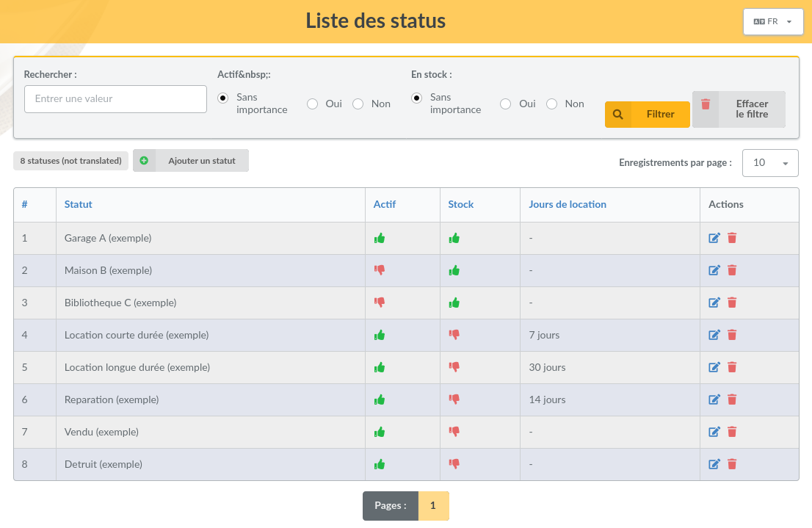Click 'Garage A (exemple)' status name
The image size is (812, 528).
click(x=108, y=238)
